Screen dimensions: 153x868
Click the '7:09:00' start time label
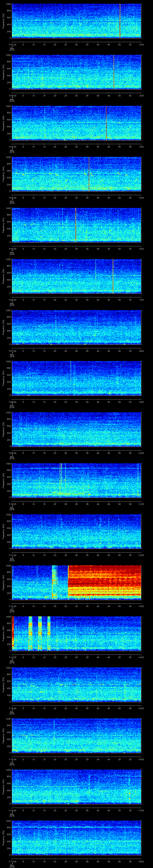coord(12,453)
